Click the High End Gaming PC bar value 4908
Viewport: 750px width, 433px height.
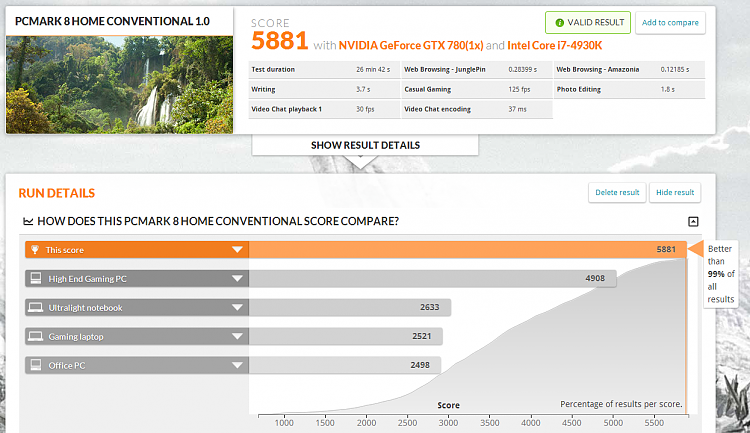[595, 278]
